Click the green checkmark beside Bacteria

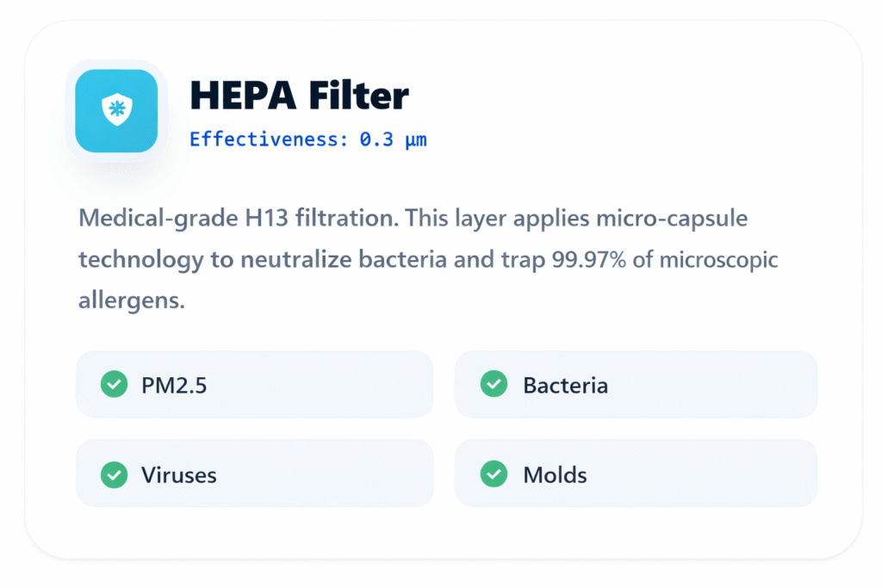pyautogui.click(x=494, y=384)
